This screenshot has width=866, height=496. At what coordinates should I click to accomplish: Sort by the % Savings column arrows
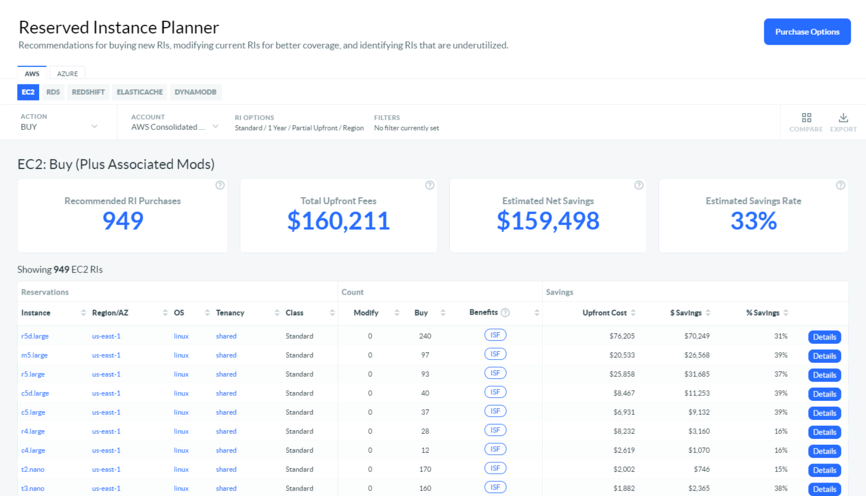click(786, 313)
